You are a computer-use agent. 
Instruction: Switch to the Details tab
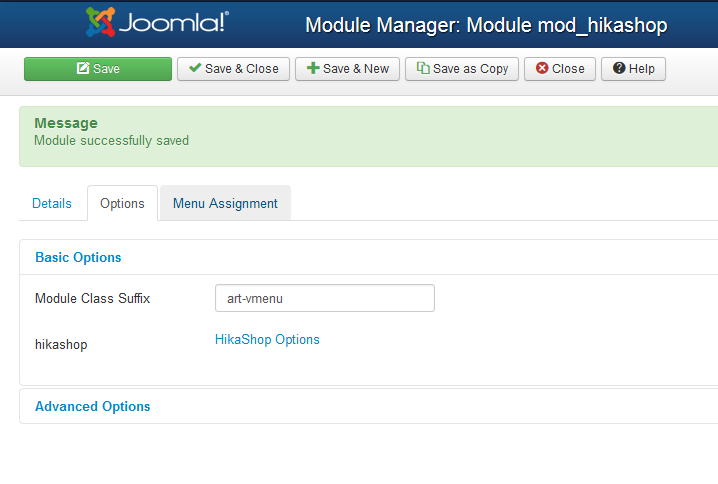52,203
